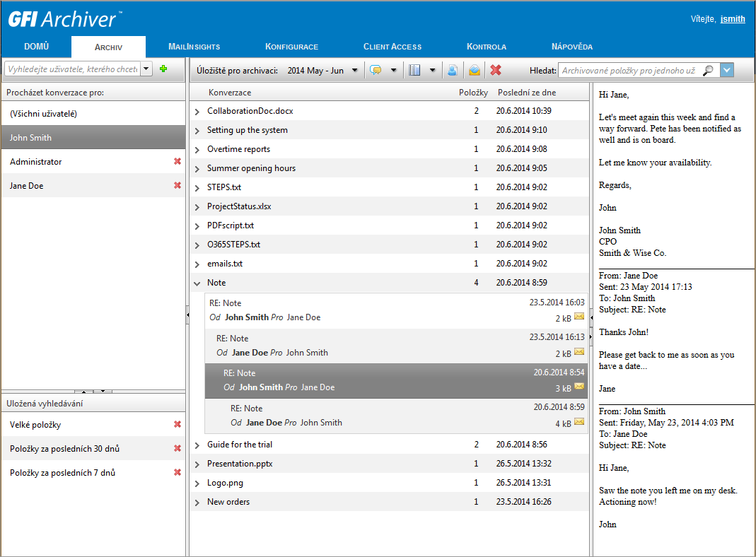The image size is (756, 557).
Task: Collapse the Note conversation
Action: point(197,283)
